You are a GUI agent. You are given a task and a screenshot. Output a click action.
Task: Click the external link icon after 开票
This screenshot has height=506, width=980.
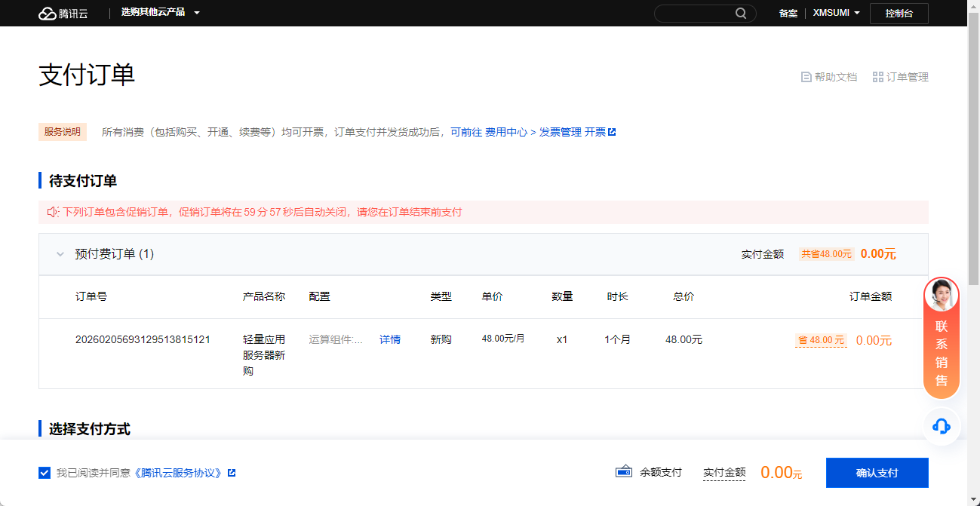tap(612, 132)
